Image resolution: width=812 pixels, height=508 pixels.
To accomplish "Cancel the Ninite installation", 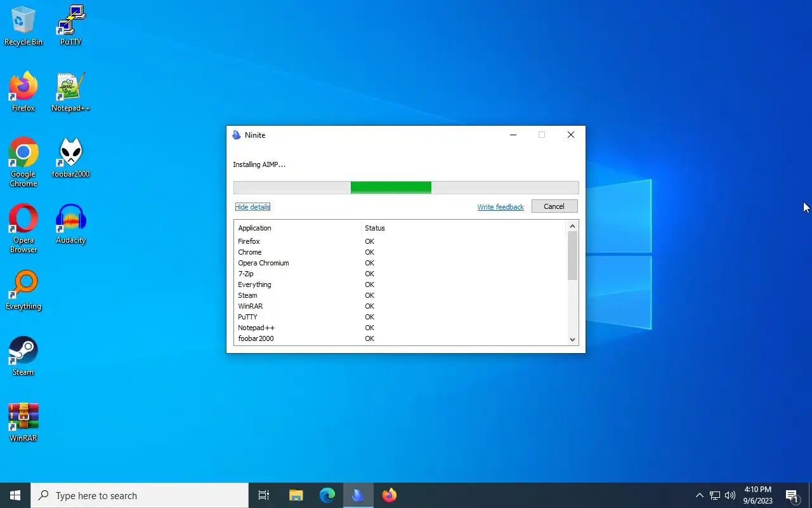I will (x=554, y=206).
